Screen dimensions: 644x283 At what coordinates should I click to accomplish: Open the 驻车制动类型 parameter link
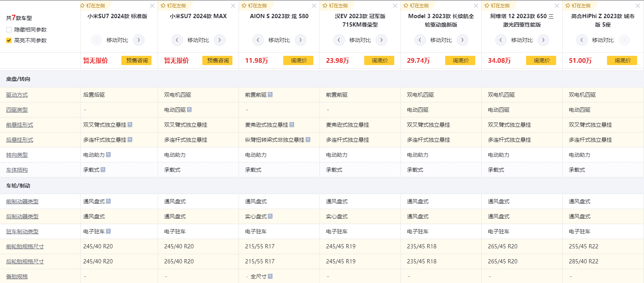(x=22, y=231)
